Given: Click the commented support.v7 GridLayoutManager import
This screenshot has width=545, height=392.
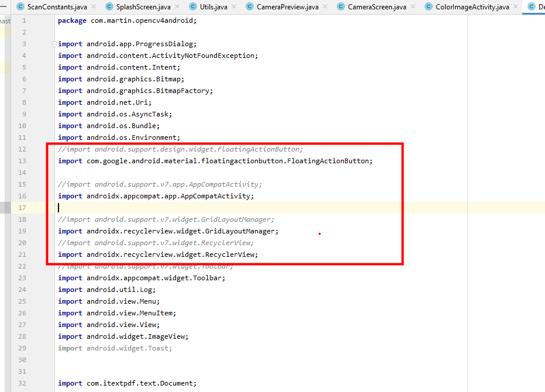Looking at the screenshot, I should click(166, 219).
